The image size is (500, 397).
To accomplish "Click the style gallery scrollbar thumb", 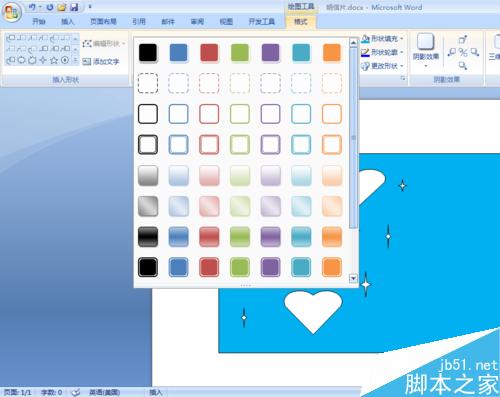I will click(353, 138).
